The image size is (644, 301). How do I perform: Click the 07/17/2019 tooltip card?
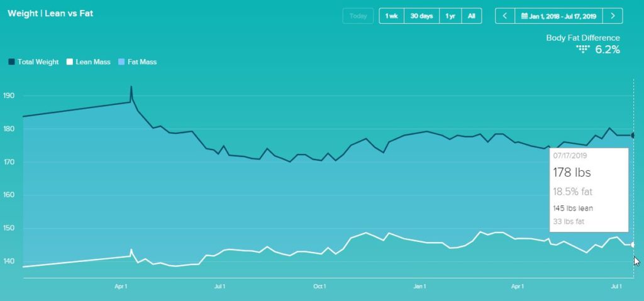[x=589, y=189]
